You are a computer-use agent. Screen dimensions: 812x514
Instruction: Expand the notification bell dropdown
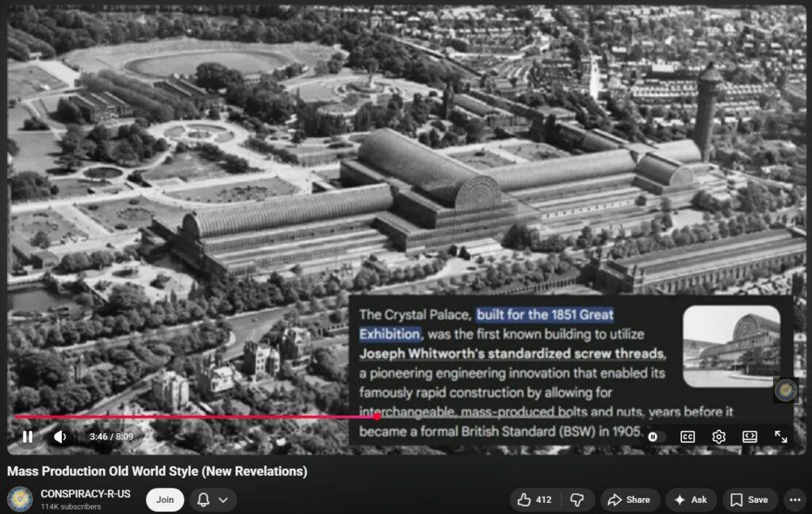(x=214, y=500)
